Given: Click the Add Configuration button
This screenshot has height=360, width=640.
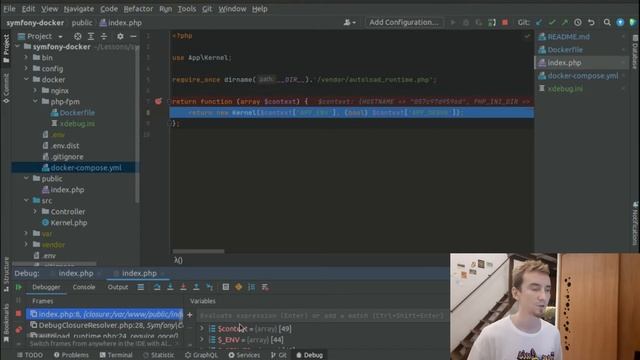Looking at the screenshot, I should pyautogui.click(x=404, y=22).
